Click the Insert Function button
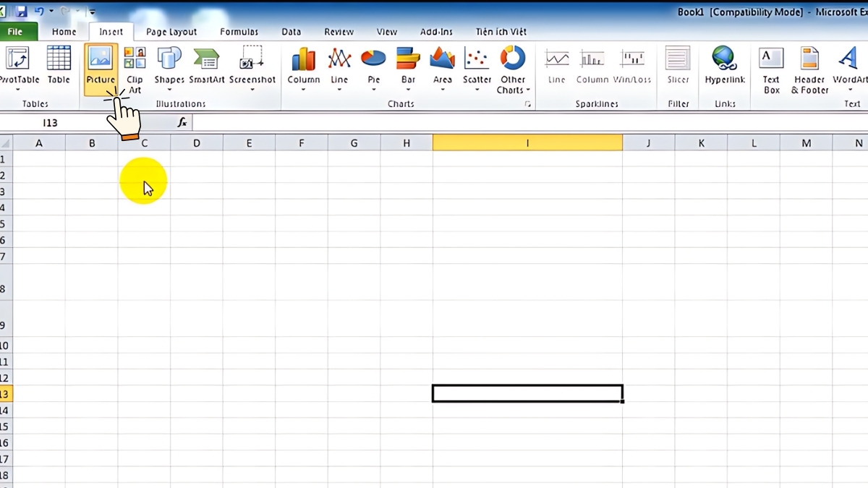 (x=182, y=122)
